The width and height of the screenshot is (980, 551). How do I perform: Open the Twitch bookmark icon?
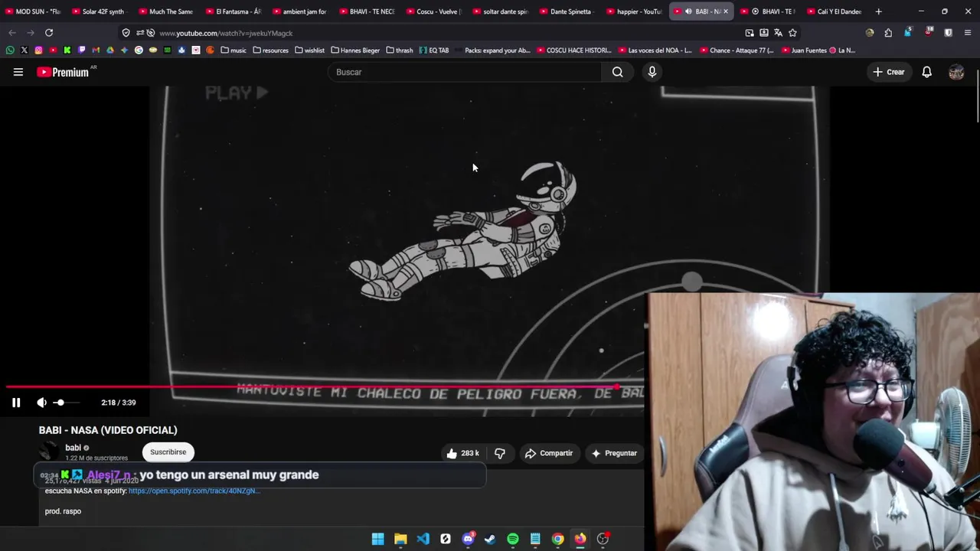tap(81, 51)
